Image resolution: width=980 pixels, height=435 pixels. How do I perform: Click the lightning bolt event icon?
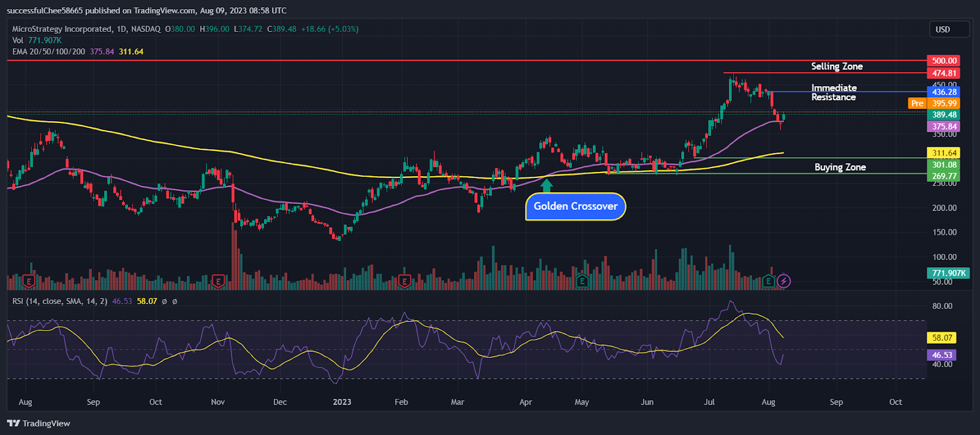(784, 281)
